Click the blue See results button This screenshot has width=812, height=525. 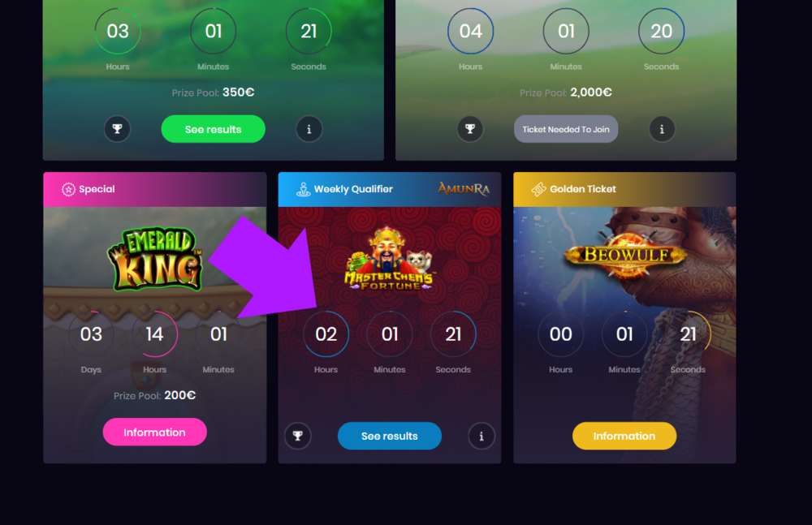390,436
